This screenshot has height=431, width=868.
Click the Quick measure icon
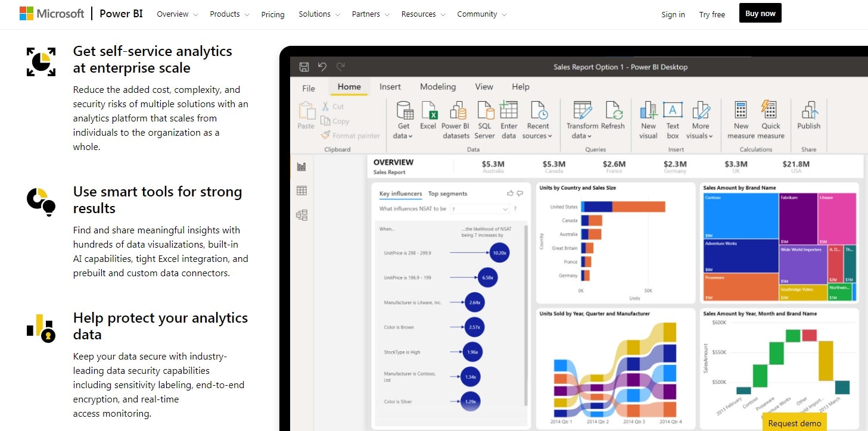coord(770,110)
